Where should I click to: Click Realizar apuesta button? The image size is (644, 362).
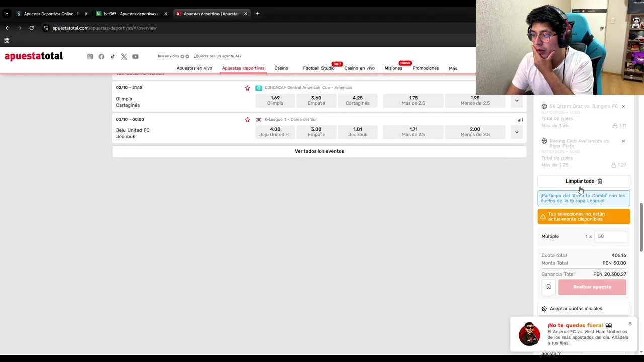point(592,287)
